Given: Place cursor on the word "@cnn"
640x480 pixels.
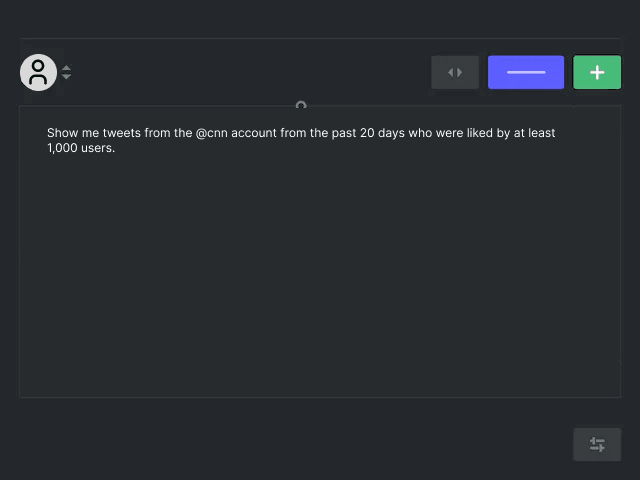Looking at the screenshot, I should click(x=211, y=133).
